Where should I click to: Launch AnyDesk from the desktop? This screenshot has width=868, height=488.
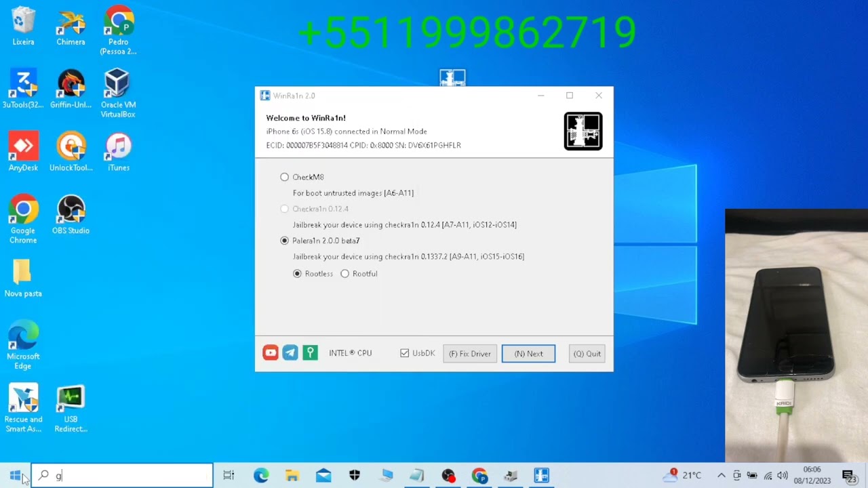pos(23,152)
